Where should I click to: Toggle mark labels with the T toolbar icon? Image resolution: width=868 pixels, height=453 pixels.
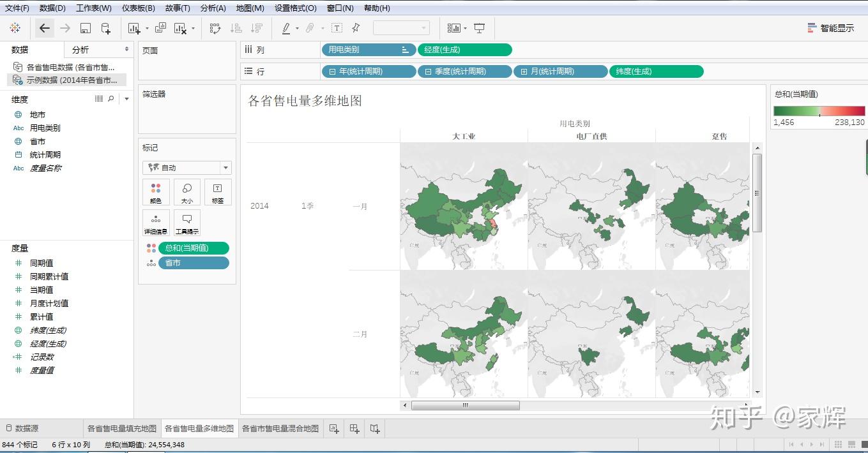coord(337,28)
